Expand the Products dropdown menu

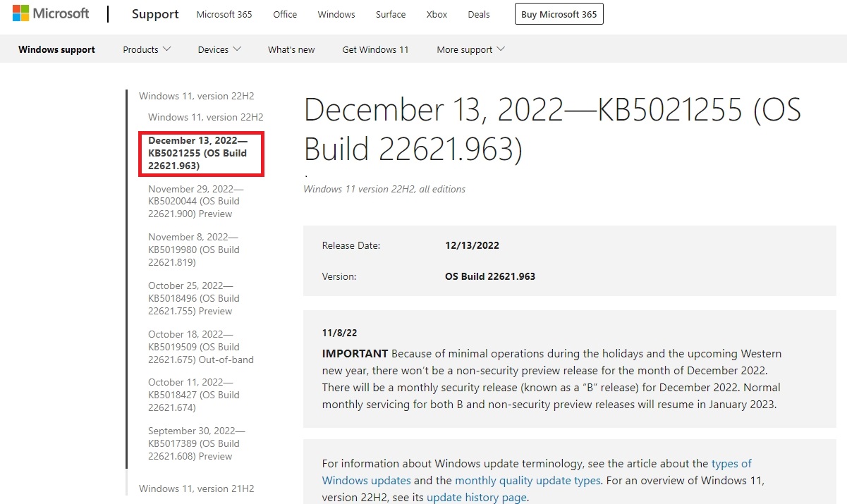point(147,49)
